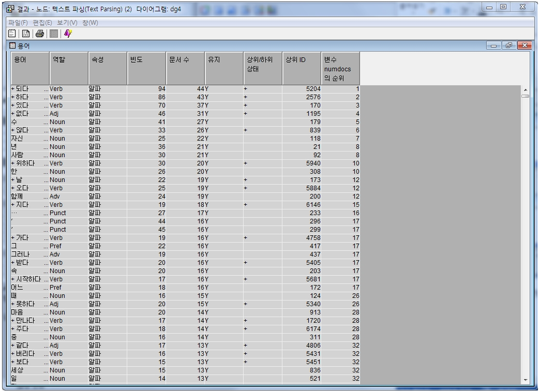Click the gray table icon in the toolbar

[x=54, y=34]
